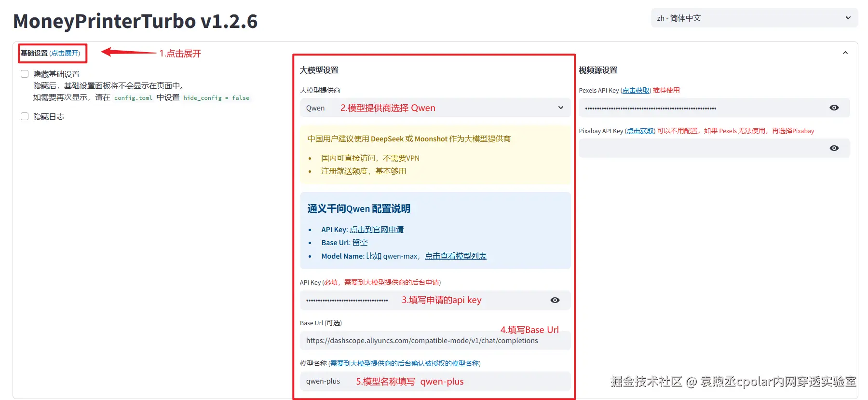Image resolution: width=868 pixels, height=400 pixels.
Task: Open the language dropdown zh - 简体中文
Action: coord(754,18)
